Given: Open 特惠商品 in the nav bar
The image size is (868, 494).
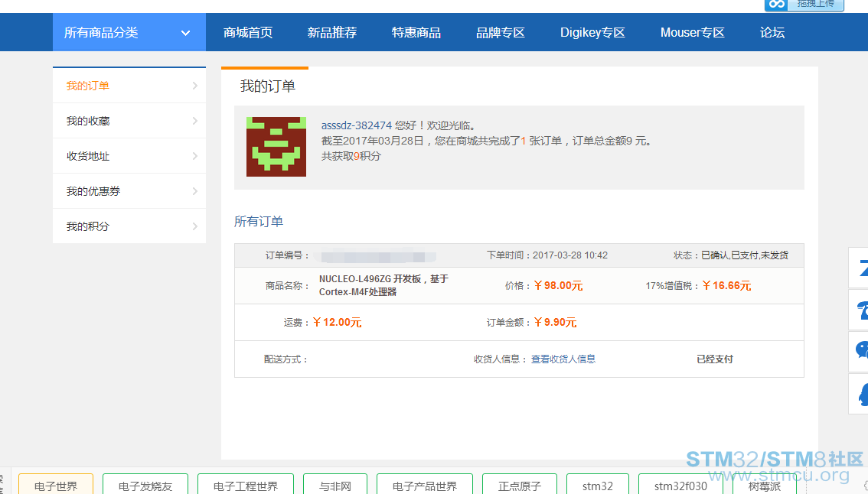Looking at the screenshot, I should click(416, 33).
